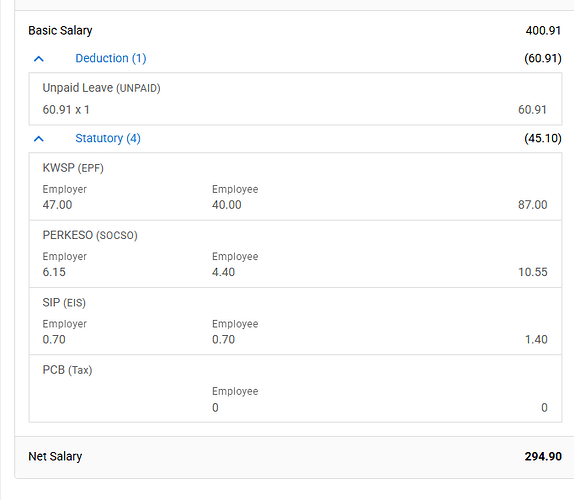Collapse the Statutory section chevron
Image resolution: width=574 pixels, height=500 pixels.
[x=39, y=139]
